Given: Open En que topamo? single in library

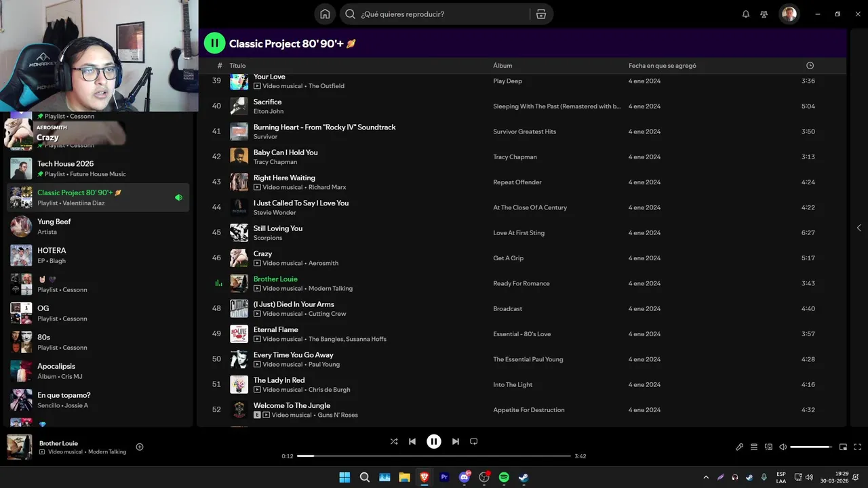Looking at the screenshot, I should (98, 400).
